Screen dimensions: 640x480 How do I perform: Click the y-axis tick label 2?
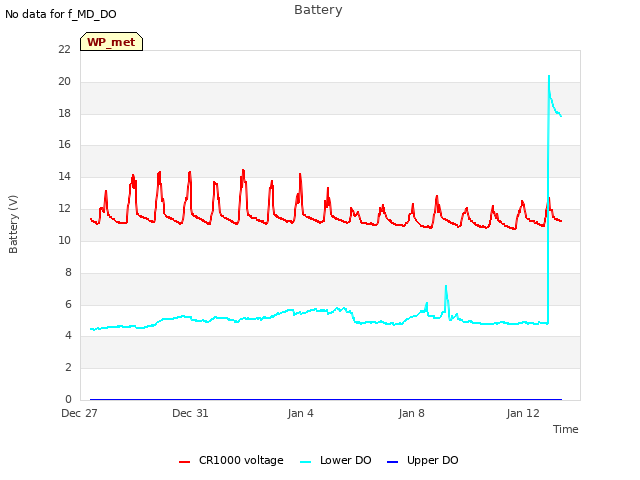(68, 367)
